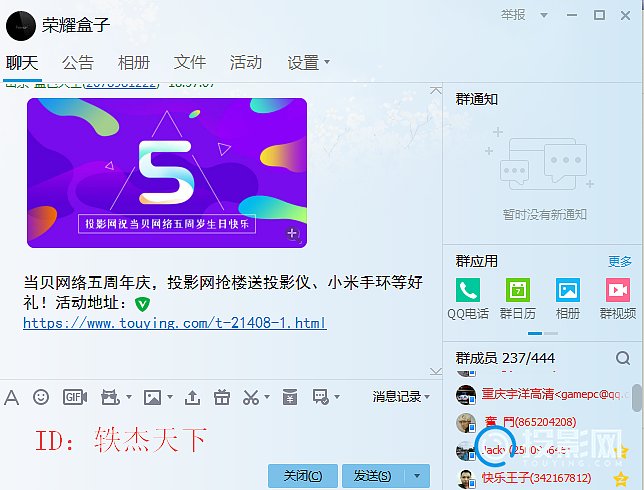Expand send picture options arrow
This screenshot has height=490, width=644.
170,397
